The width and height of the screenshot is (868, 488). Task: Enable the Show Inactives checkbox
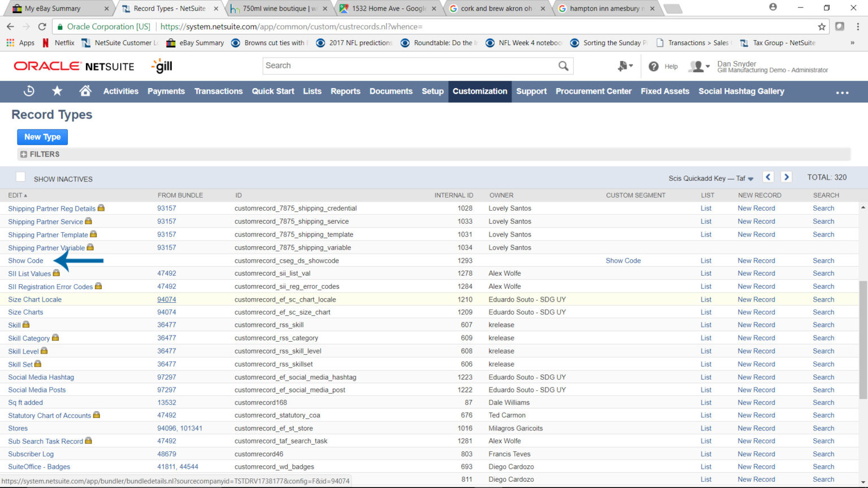click(x=20, y=176)
